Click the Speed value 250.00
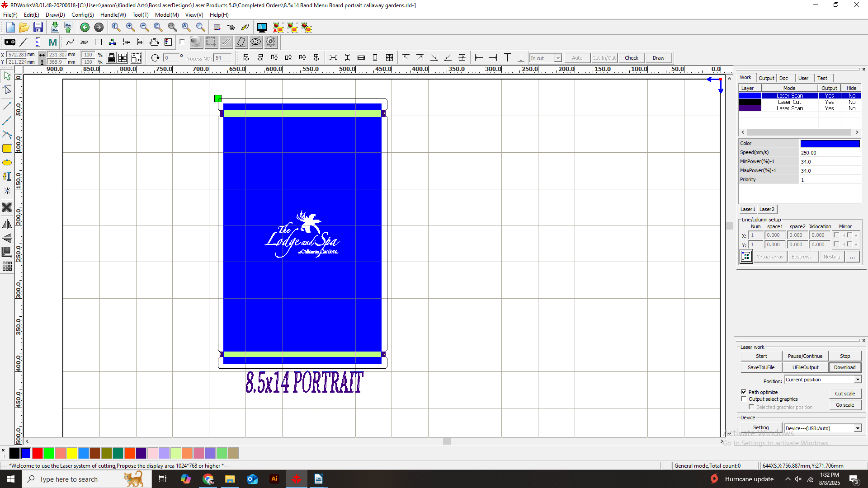 click(830, 153)
